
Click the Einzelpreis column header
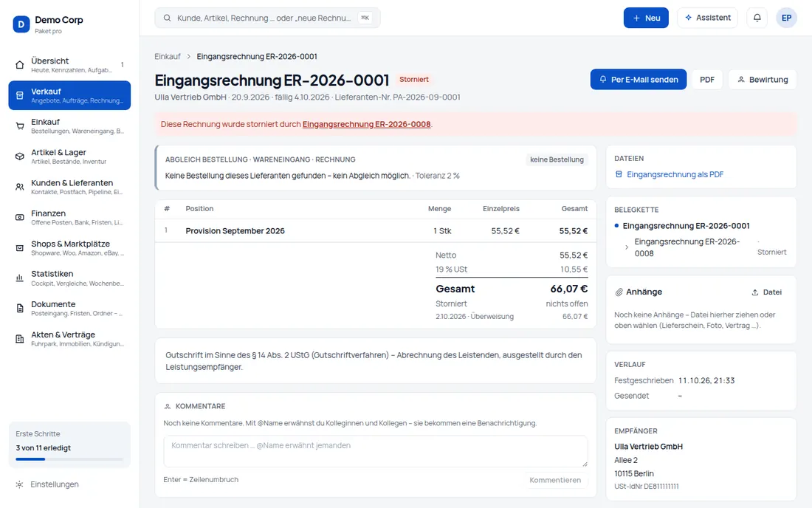500,209
